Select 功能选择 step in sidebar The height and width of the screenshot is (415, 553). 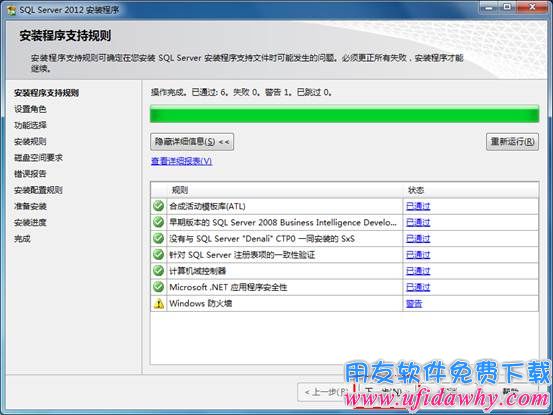point(30,125)
